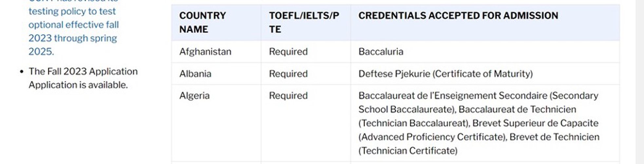Click Required in the Algeria row
This screenshot has height=164, width=644.
click(288, 95)
